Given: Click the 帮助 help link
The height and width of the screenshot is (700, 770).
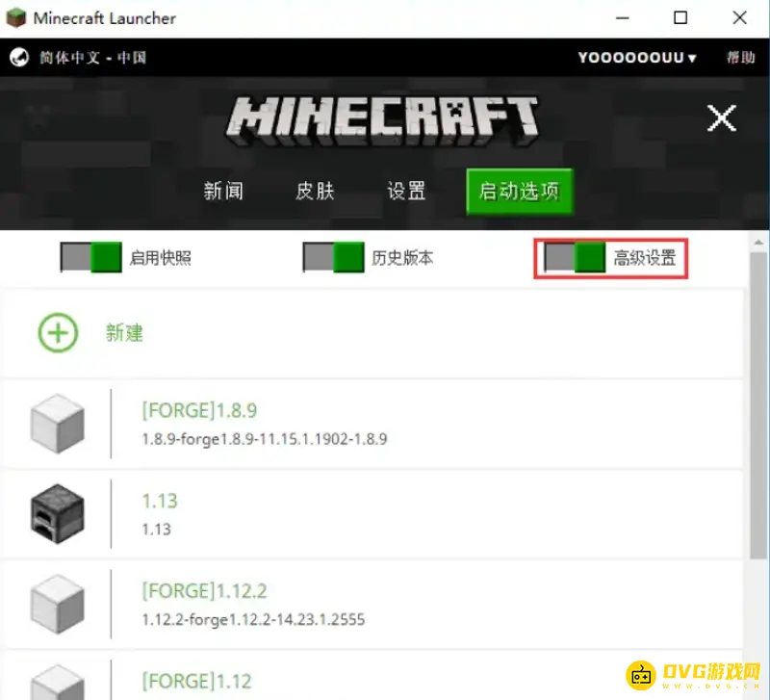Looking at the screenshot, I should point(740,58).
